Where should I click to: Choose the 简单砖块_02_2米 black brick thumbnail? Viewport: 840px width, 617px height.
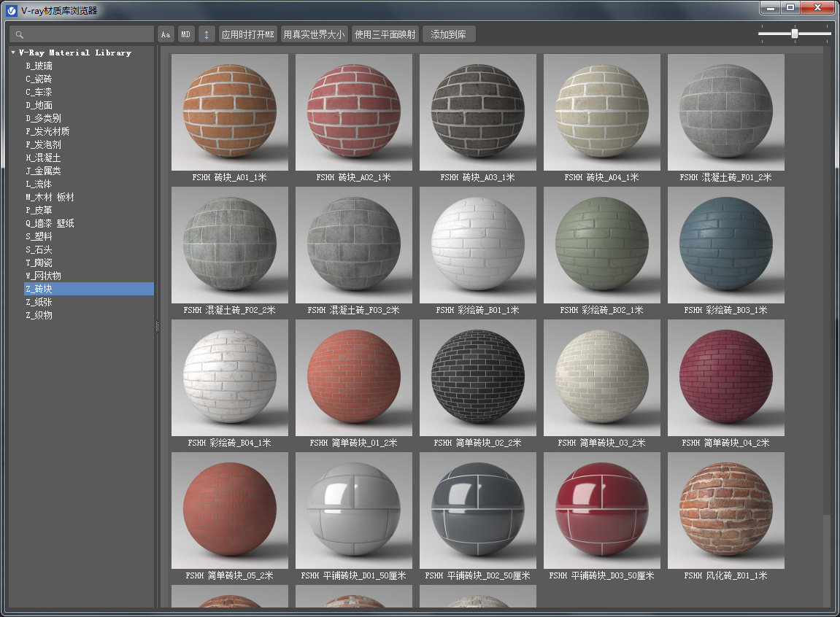(478, 378)
